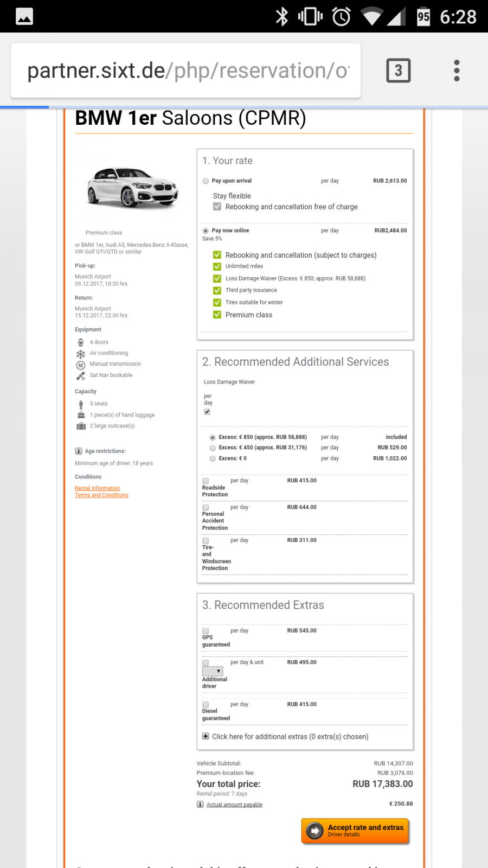Enable GPS guaranteed extra checkbox
Viewport: 488px width, 868px height.
pos(206,631)
